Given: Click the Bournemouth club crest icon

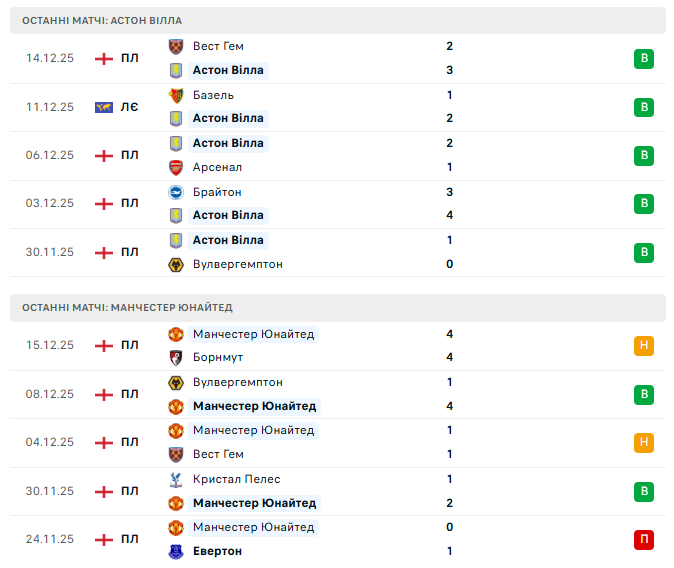Looking at the screenshot, I should (176, 358).
